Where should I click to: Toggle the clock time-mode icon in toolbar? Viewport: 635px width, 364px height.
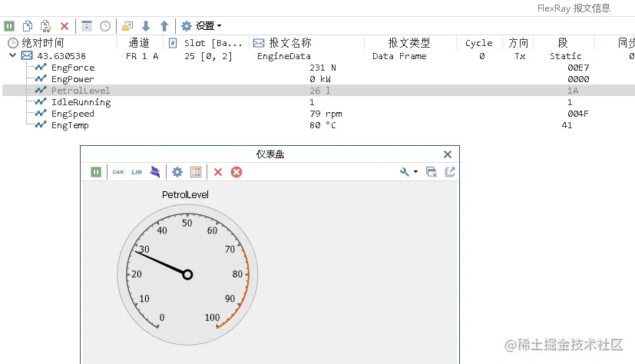coord(105,26)
